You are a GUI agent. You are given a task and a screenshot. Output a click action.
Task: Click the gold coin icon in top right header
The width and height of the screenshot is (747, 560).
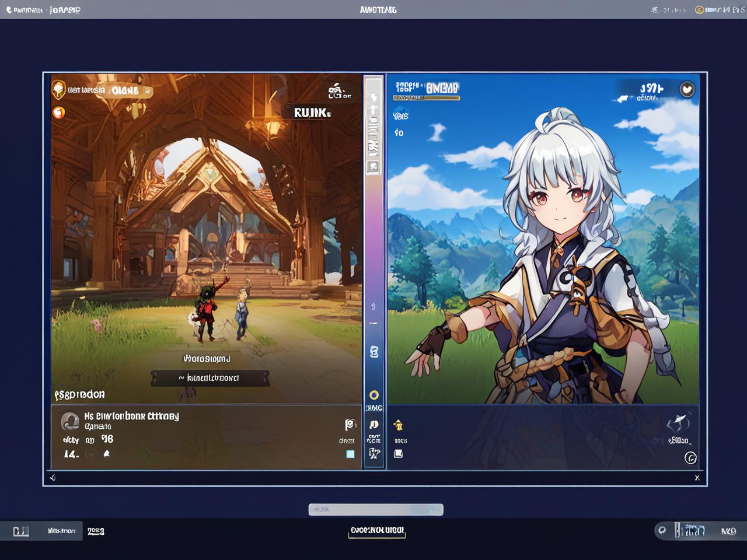[x=699, y=10]
